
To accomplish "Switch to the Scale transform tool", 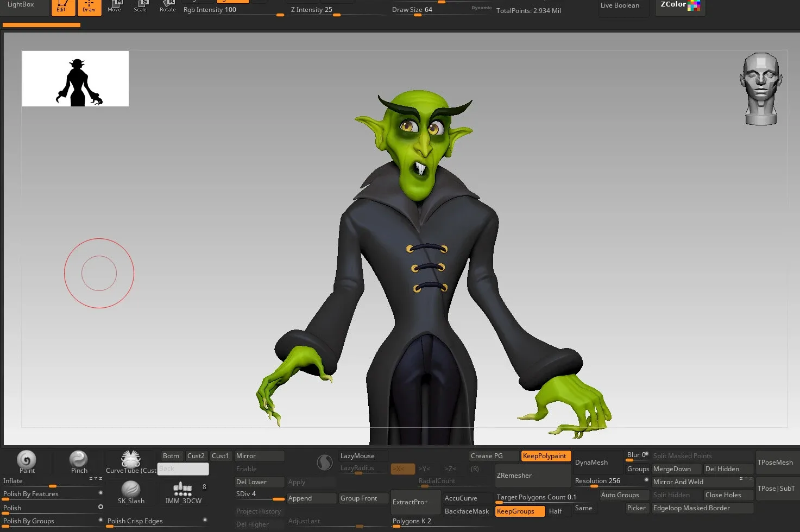I will pyautogui.click(x=140, y=7).
